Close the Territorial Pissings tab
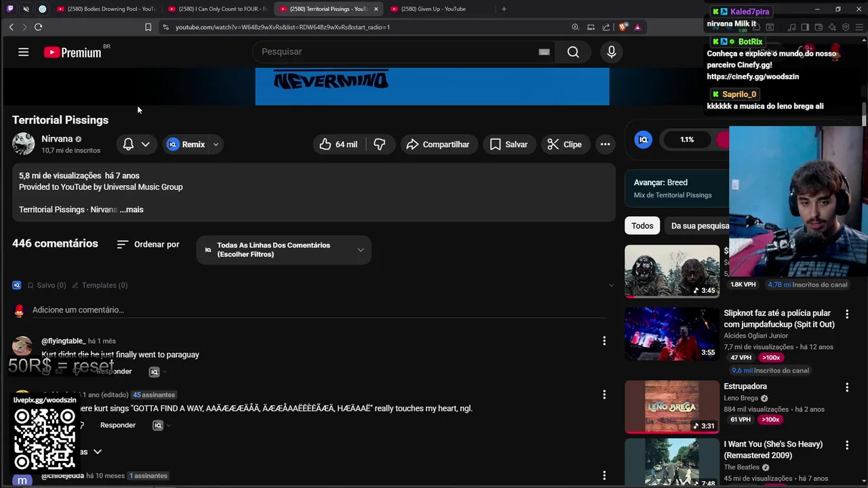Viewport: 868px width, 488px height. [x=376, y=9]
